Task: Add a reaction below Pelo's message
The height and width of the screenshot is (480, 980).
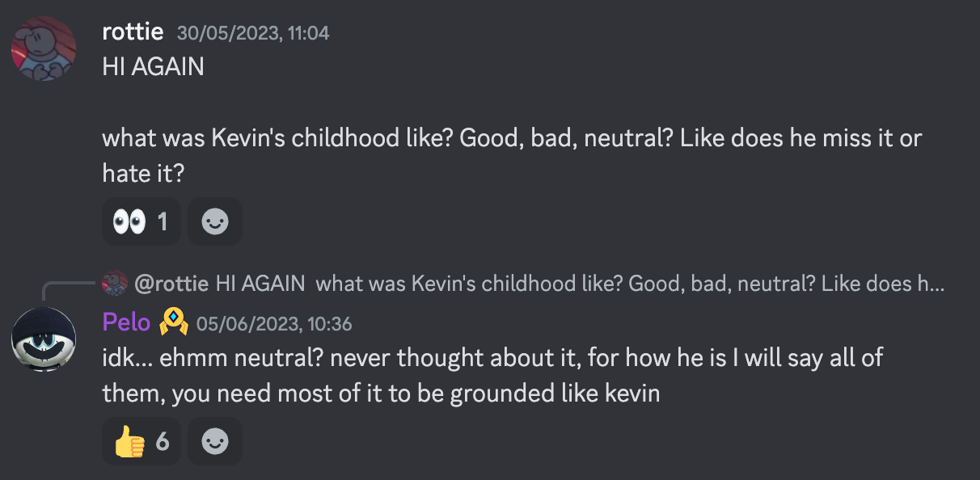Action: [215, 441]
